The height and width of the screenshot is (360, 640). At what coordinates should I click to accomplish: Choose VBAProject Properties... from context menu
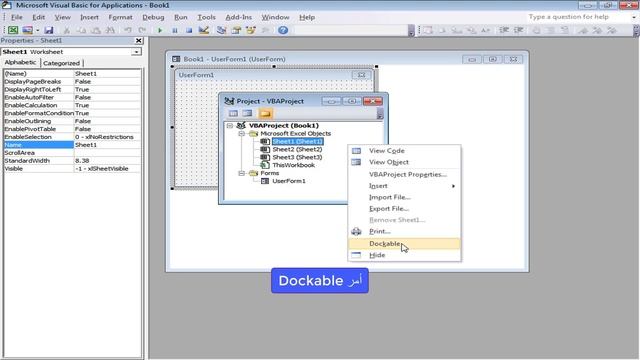coord(404,174)
